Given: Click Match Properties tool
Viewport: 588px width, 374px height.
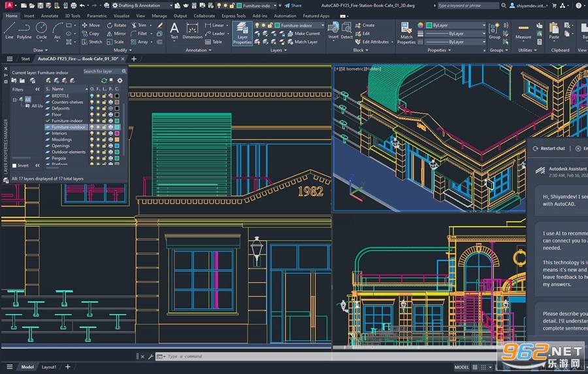Looking at the screenshot, I should (x=406, y=33).
